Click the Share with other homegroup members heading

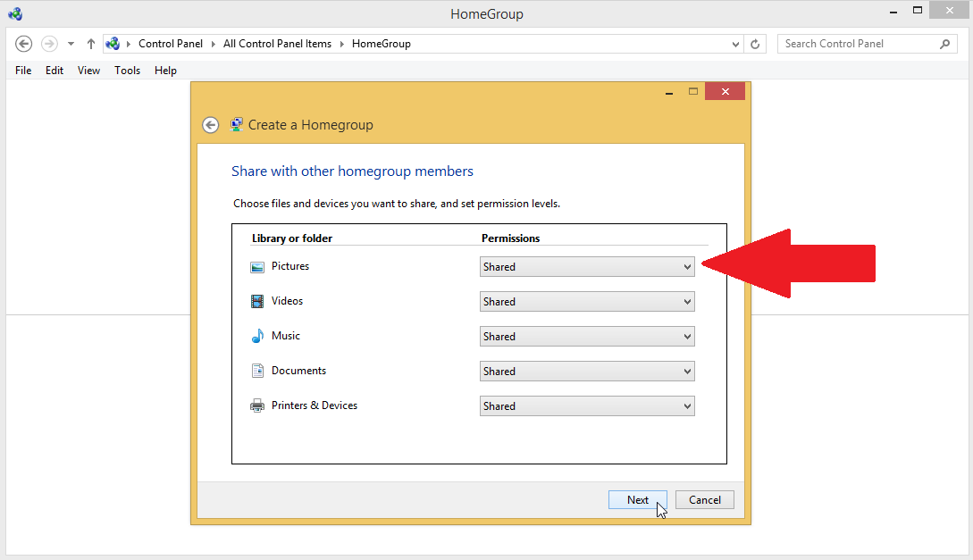pyautogui.click(x=352, y=171)
